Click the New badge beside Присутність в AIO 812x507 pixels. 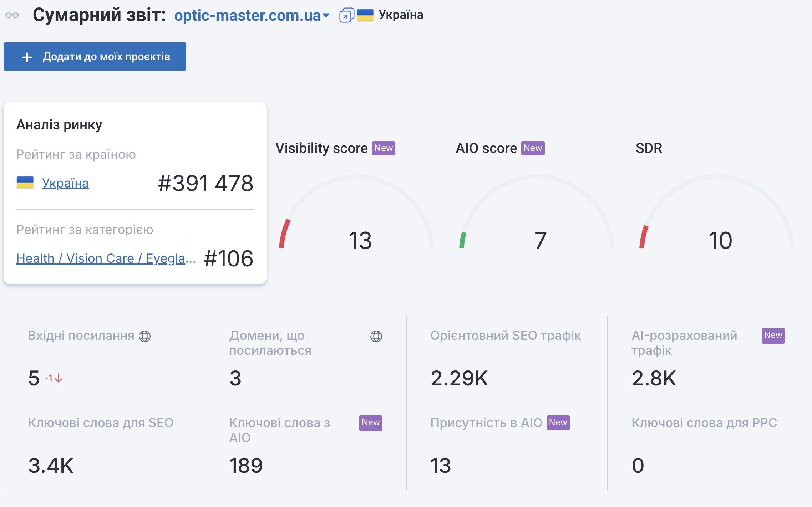558,423
